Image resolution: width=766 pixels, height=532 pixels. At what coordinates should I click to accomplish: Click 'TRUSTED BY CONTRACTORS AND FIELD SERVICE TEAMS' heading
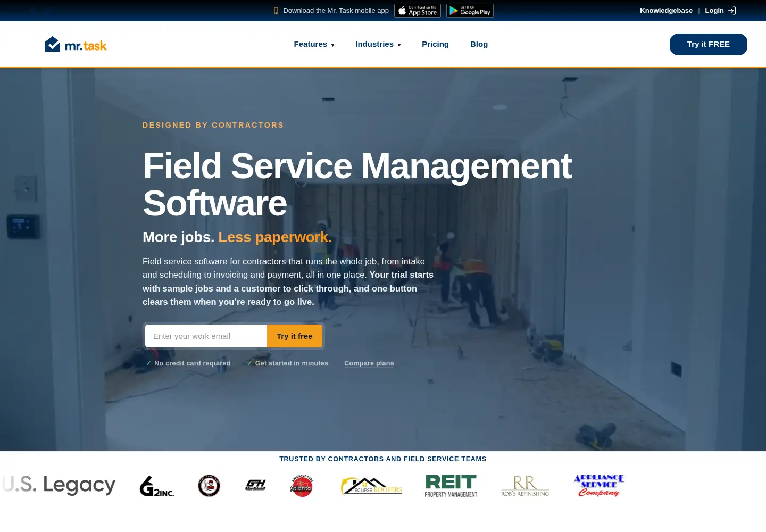point(383,459)
